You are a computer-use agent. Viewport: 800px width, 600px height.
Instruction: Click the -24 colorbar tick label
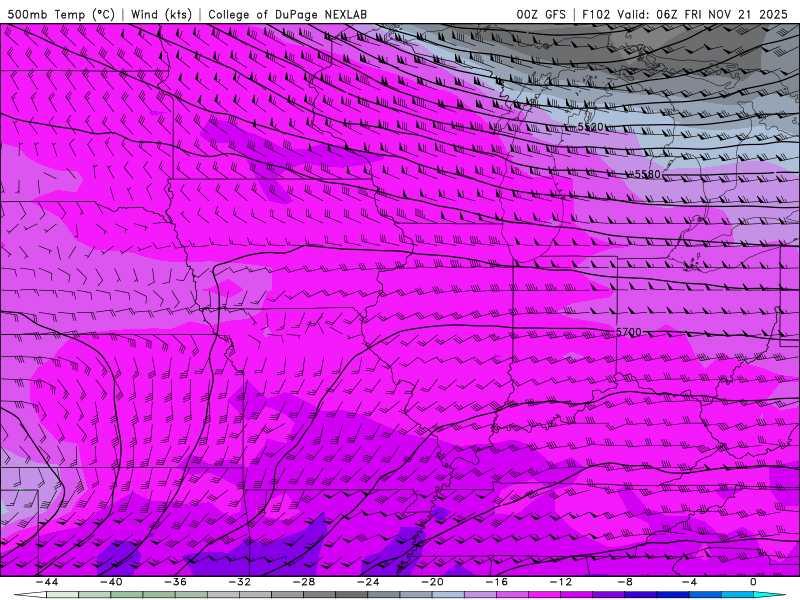click(368, 582)
